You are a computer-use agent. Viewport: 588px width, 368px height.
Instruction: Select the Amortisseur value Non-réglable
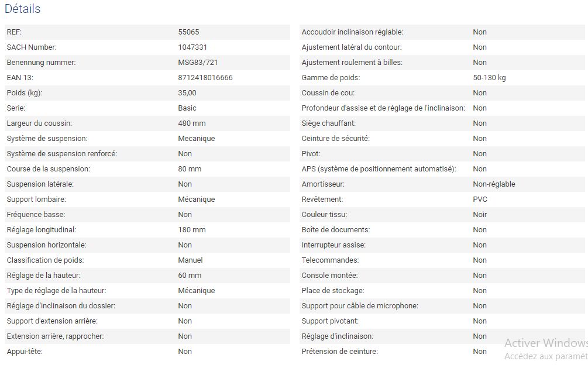pyautogui.click(x=494, y=184)
